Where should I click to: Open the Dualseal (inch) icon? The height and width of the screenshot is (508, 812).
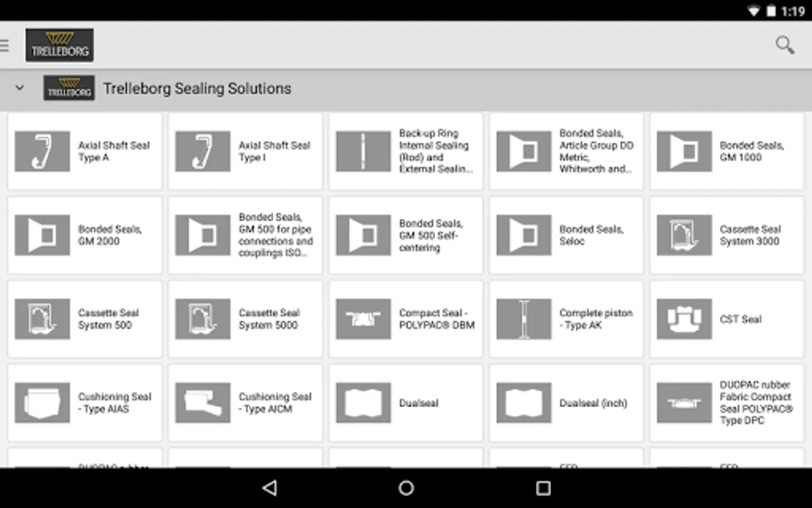(x=524, y=403)
